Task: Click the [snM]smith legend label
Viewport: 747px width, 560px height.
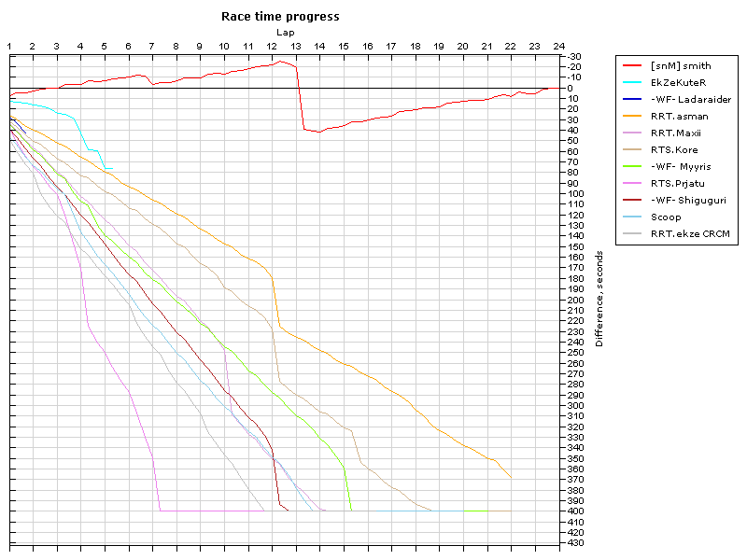Action: click(x=681, y=66)
